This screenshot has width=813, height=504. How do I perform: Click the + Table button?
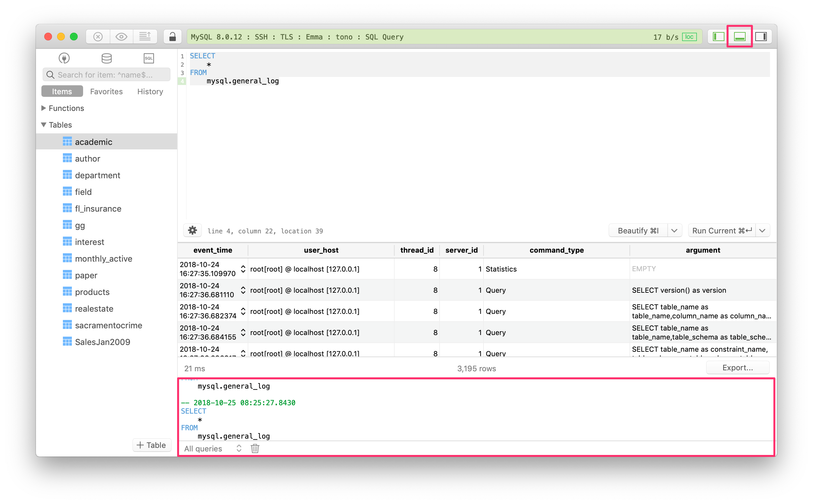pos(152,445)
